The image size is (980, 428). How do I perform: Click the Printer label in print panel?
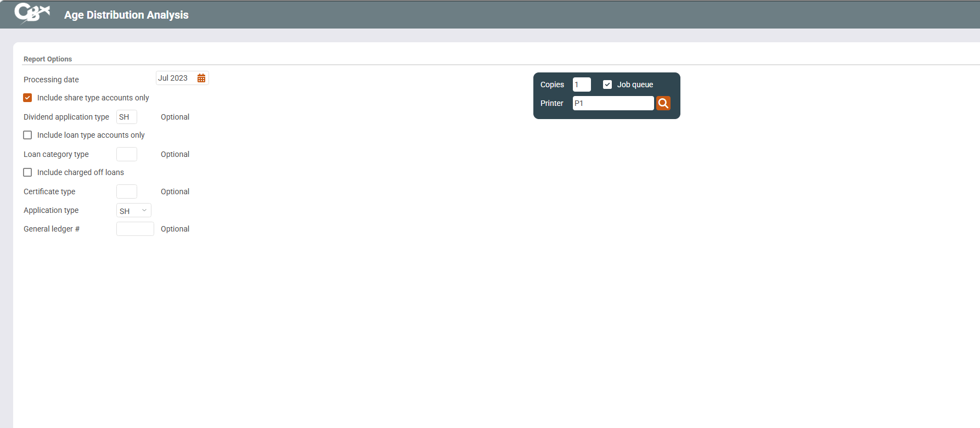pyautogui.click(x=551, y=103)
